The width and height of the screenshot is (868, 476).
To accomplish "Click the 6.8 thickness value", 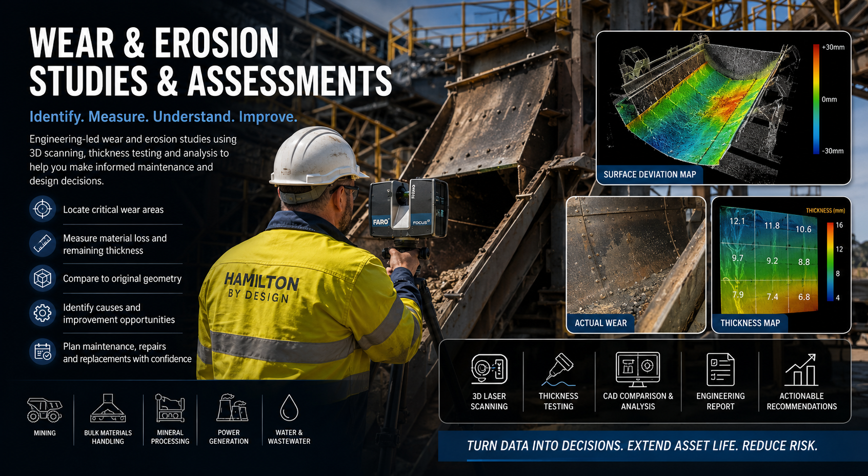I will click(x=804, y=297).
